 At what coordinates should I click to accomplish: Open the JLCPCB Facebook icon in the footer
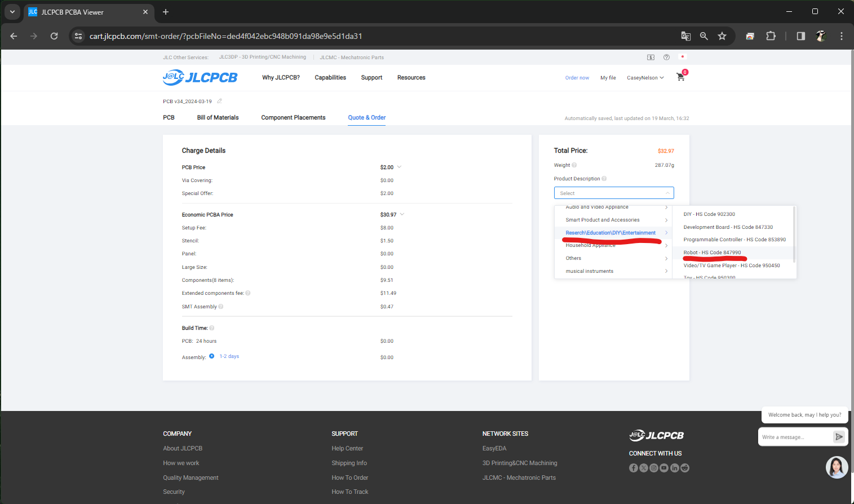pyautogui.click(x=634, y=468)
